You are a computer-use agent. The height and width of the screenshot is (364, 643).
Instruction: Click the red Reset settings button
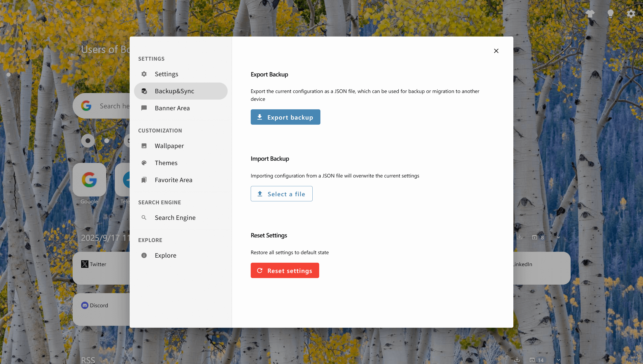tap(285, 271)
